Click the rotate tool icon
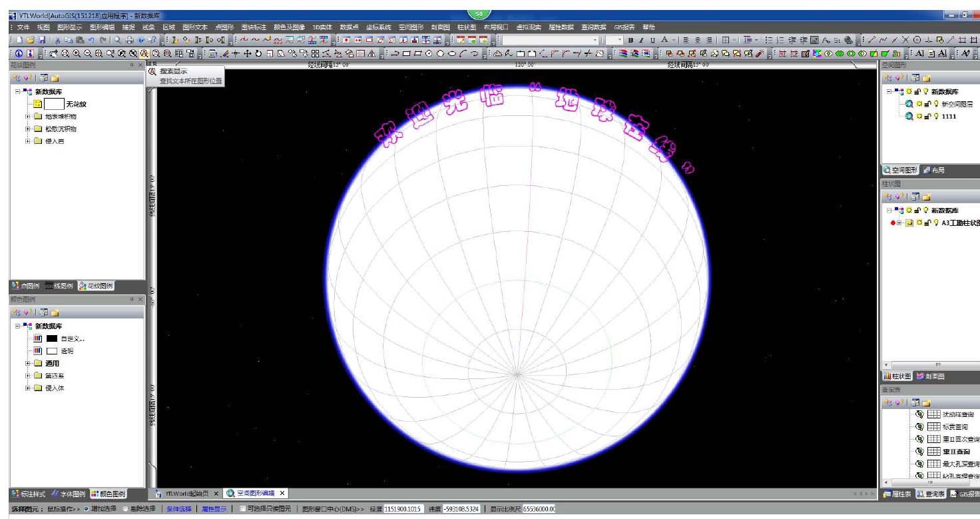This screenshot has height=519, width=980. click(x=258, y=53)
